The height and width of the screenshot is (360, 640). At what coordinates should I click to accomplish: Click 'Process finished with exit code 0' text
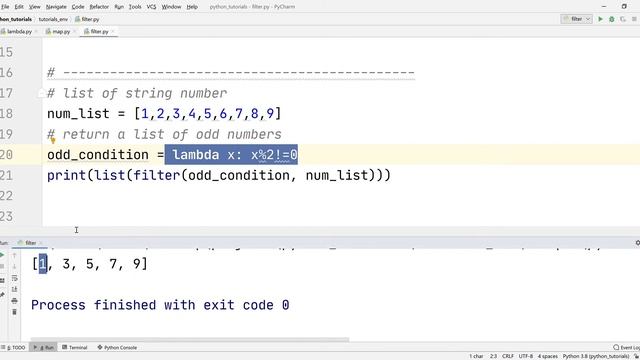coord(160,305)
